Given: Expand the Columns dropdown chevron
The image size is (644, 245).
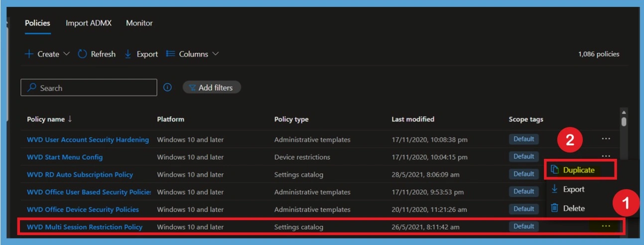Looking at the screenshot, I should 215,54.
